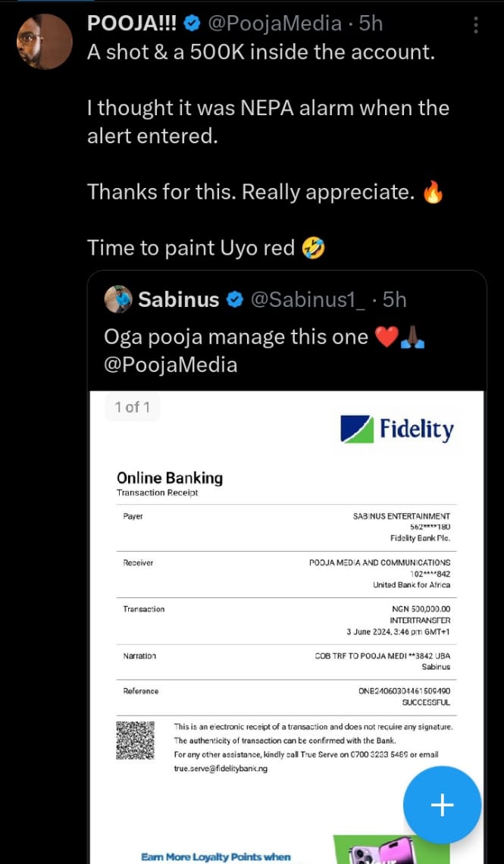The height and width of the screenshot is (864, 504).
Task: Tap the @PoojaMedia mention in Sabinus's tweet
Action: click(x=171, y=365)
